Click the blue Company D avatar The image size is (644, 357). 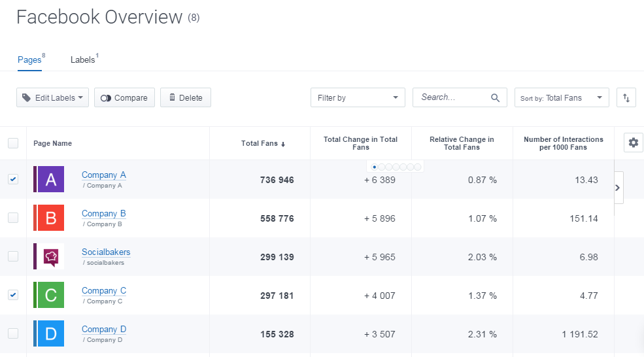pyautogui.click(x=50, y=333)
